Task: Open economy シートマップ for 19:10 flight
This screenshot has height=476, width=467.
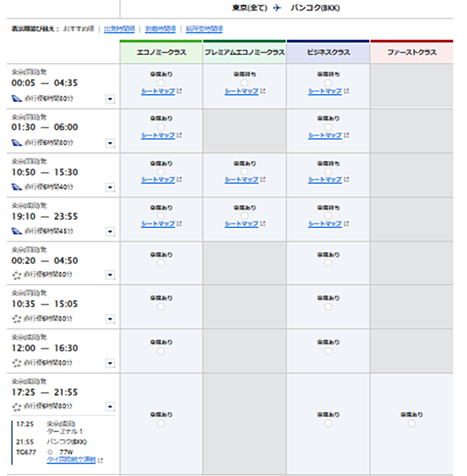Action: 158,223
